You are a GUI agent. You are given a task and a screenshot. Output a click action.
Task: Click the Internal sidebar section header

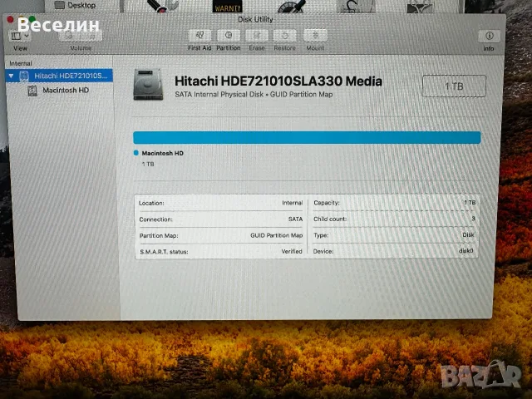click(21, 63)
